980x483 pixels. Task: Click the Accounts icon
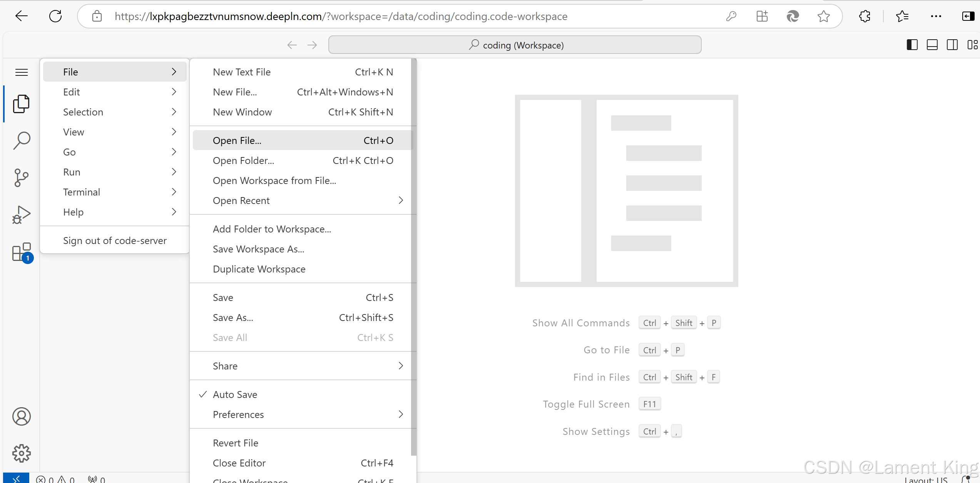(x=21, y=416)
